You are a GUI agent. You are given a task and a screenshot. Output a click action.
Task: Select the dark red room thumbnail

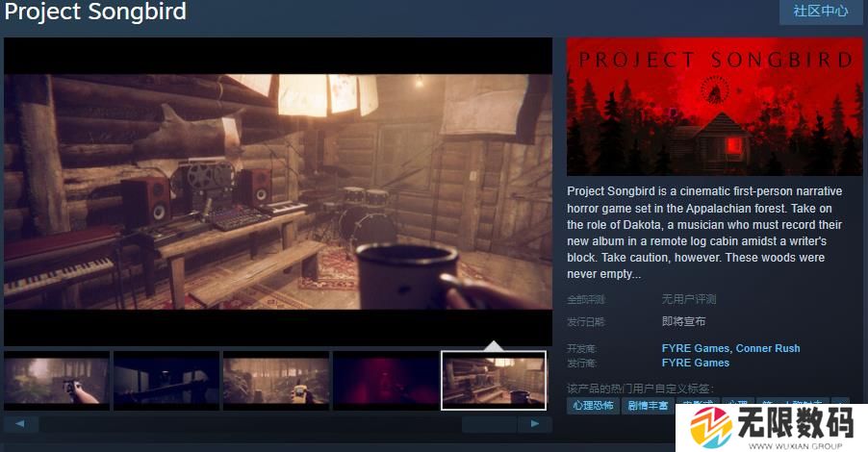coord(385,381)
